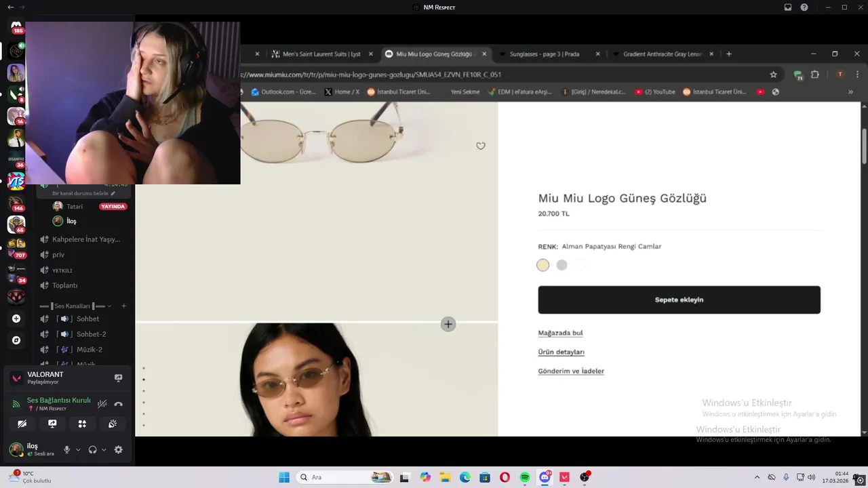Explore discoverable servers compass icon
This screenshot has width=868, height=488.
16,340
